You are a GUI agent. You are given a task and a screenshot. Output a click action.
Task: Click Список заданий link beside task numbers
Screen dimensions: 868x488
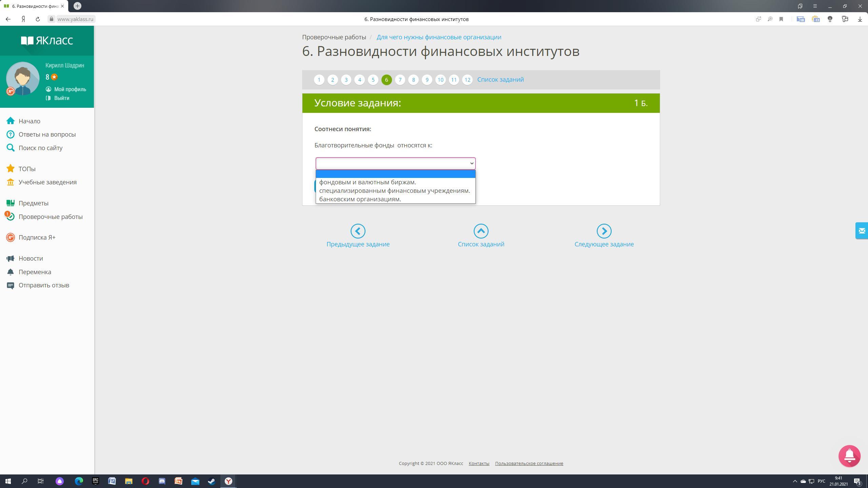click(500, 80)
